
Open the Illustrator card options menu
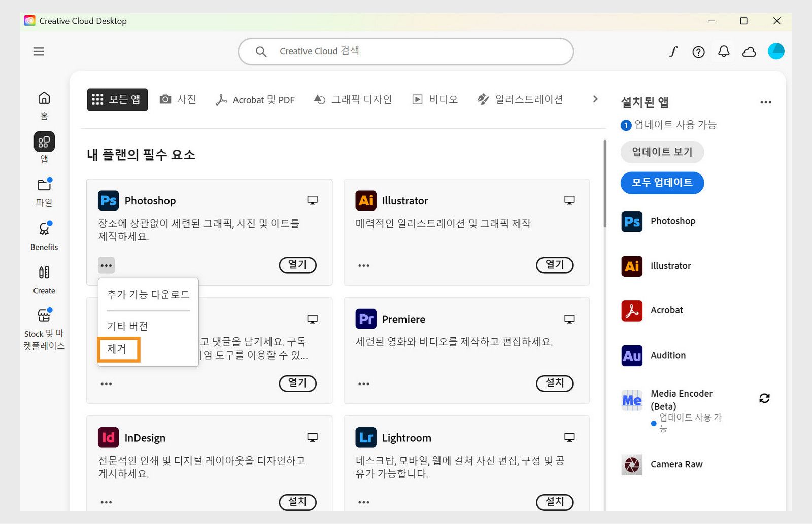[x=363, y=265]
